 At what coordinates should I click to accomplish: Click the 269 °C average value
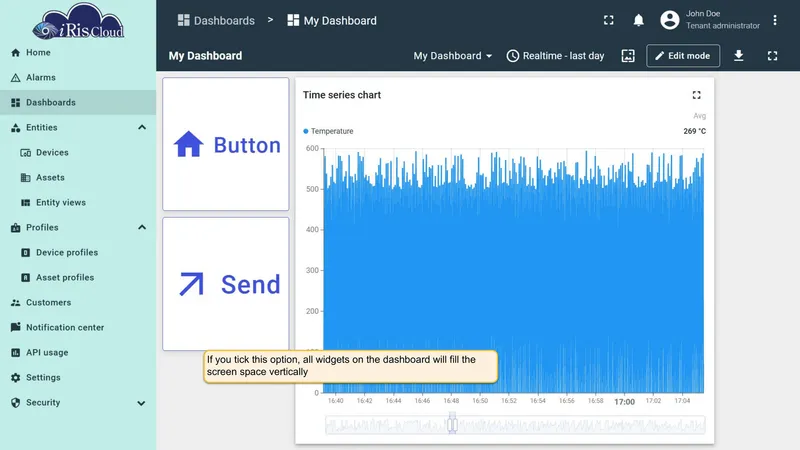tap(695, 131)
